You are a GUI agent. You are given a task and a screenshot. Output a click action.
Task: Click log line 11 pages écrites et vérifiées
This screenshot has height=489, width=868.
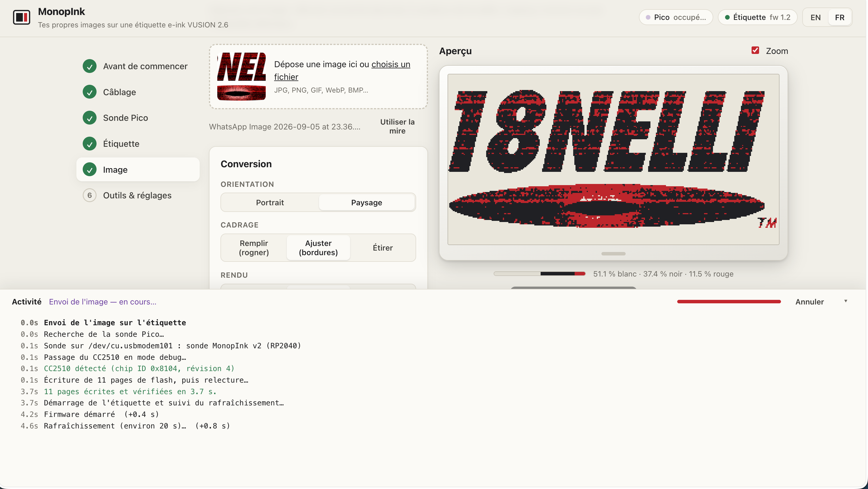[x=130, y=392]
